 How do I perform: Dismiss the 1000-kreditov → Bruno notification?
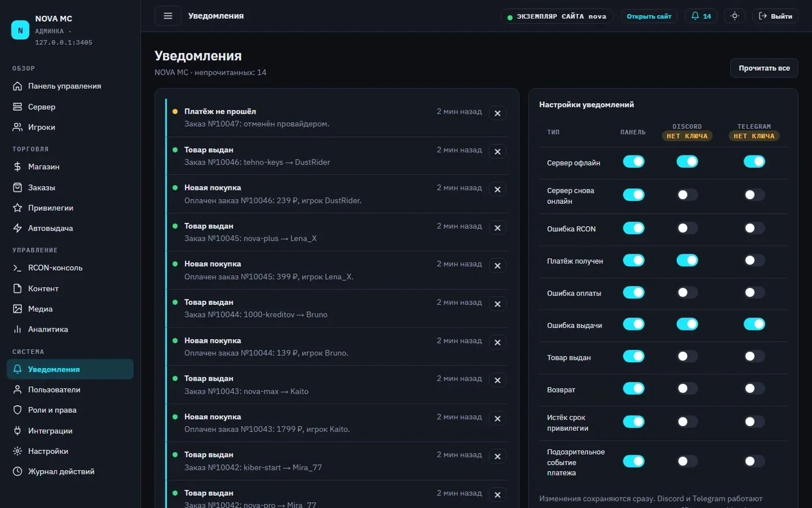(498, 304)
